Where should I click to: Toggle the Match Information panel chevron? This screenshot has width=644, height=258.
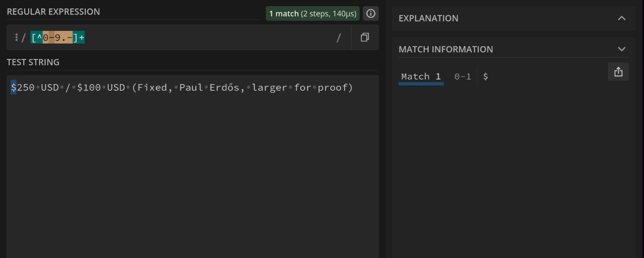pyautogui.click(x=622, y=49)
